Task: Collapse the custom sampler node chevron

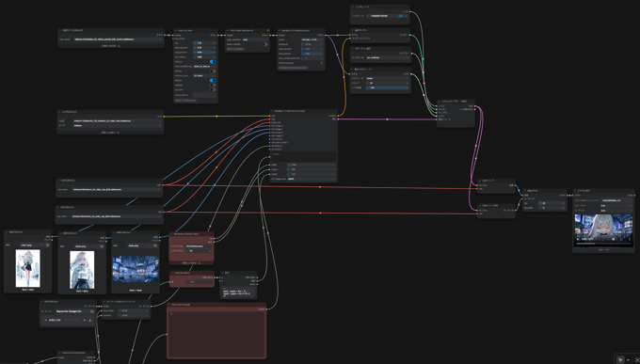Action: point(440,102)
